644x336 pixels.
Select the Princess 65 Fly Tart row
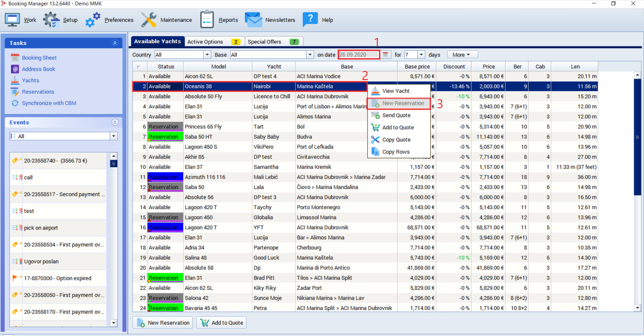tap(365, 127)
